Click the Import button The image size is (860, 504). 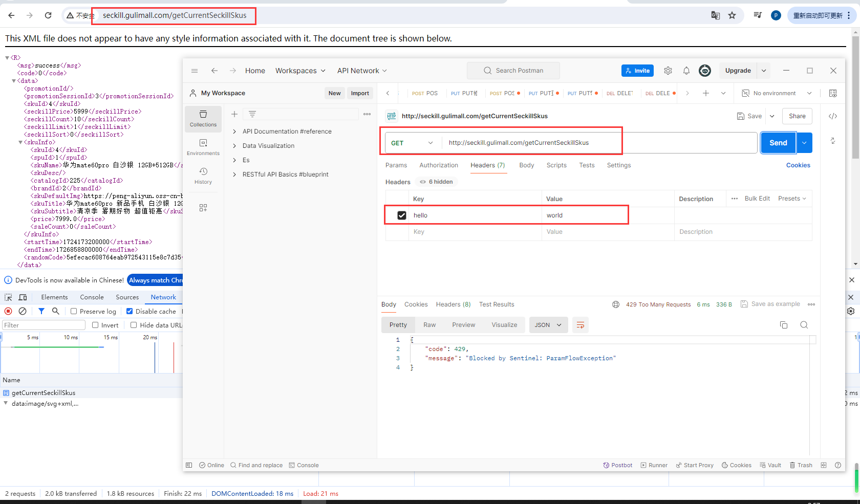point(360,93)
